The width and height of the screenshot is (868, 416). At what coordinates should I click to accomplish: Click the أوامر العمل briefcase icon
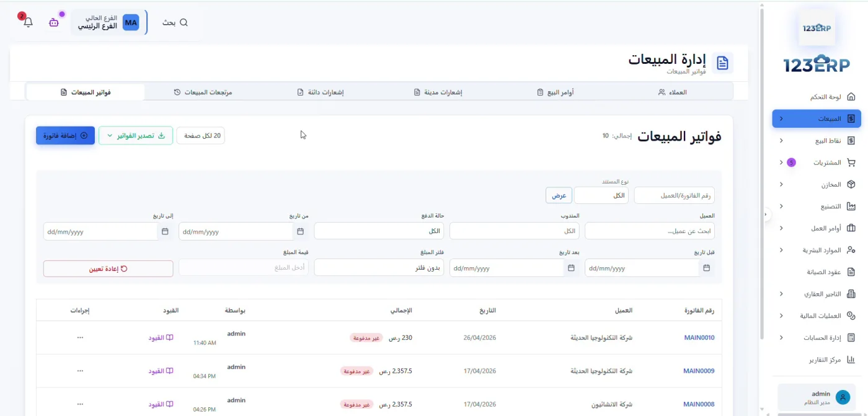click(x=851, y=228)
